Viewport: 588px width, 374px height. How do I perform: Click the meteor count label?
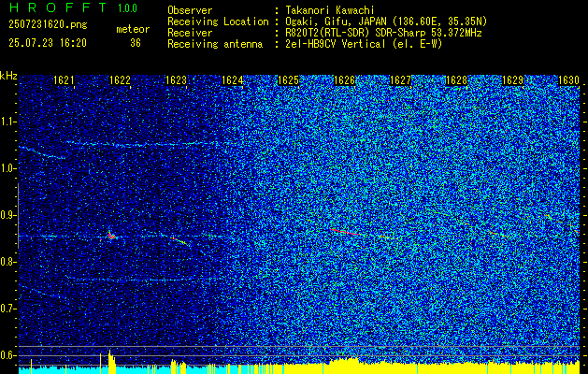point(133,29)
